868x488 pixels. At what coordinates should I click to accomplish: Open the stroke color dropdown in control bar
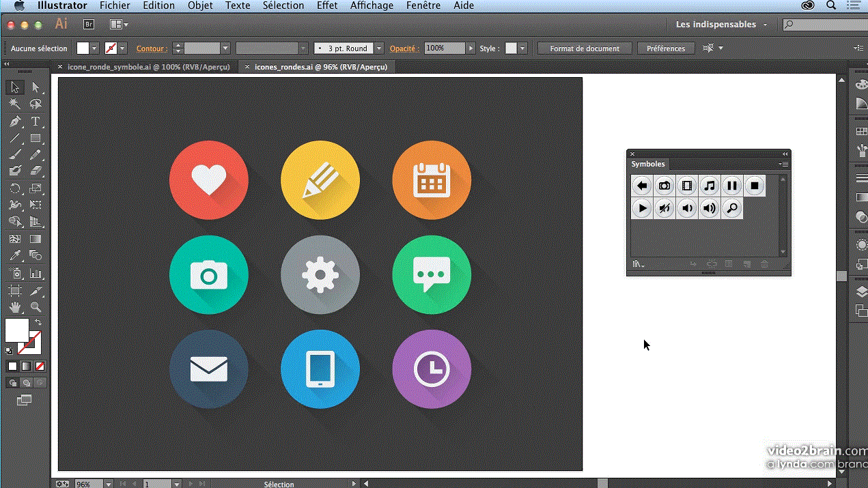(x=122, y=48)
